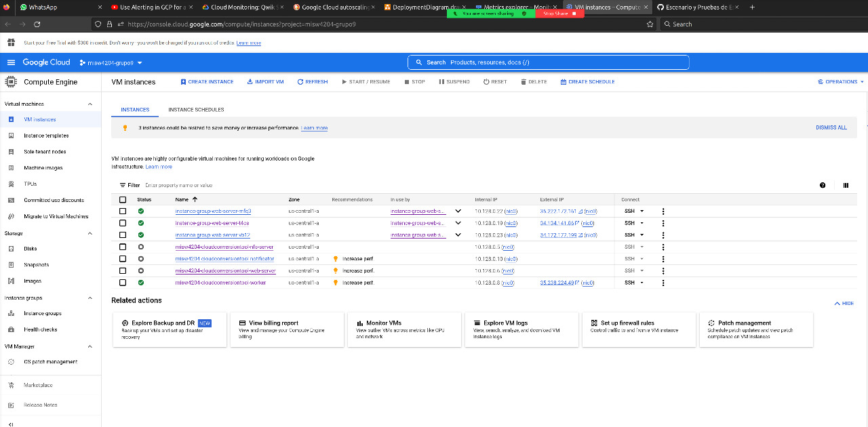Expand the OPERATIONS menu
Screen dimensions: 868x427
(841, 81)
